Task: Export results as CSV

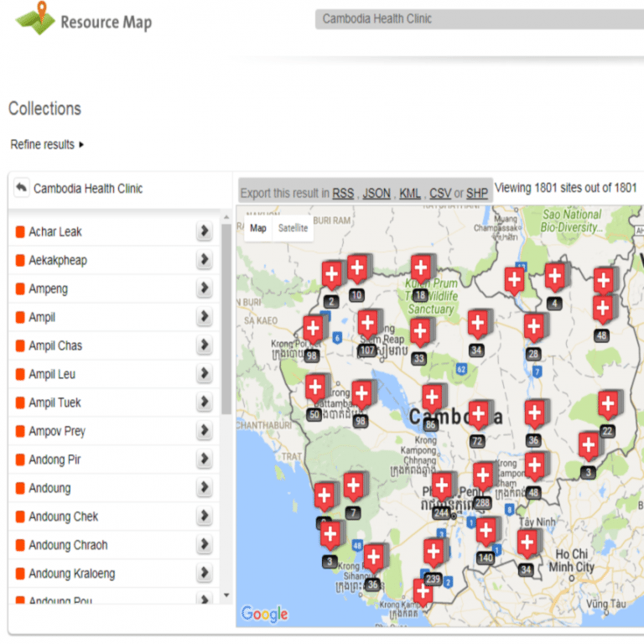Action: pos(440,193)
